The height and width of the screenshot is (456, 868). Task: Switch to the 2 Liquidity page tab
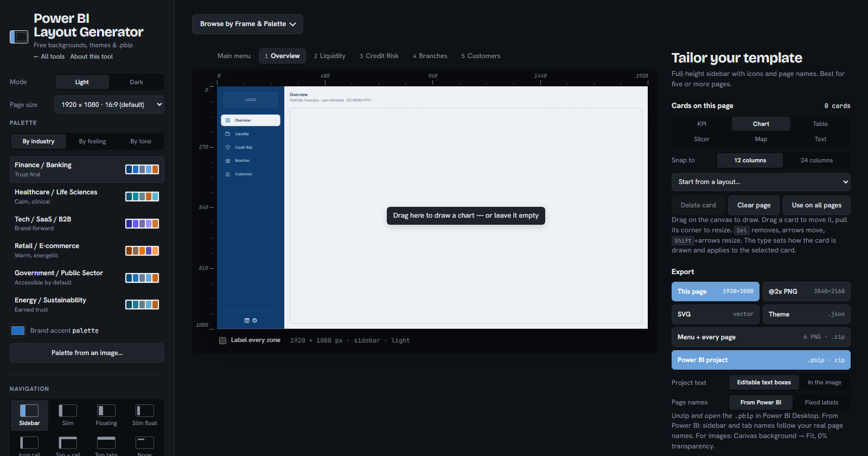point(330,56)
